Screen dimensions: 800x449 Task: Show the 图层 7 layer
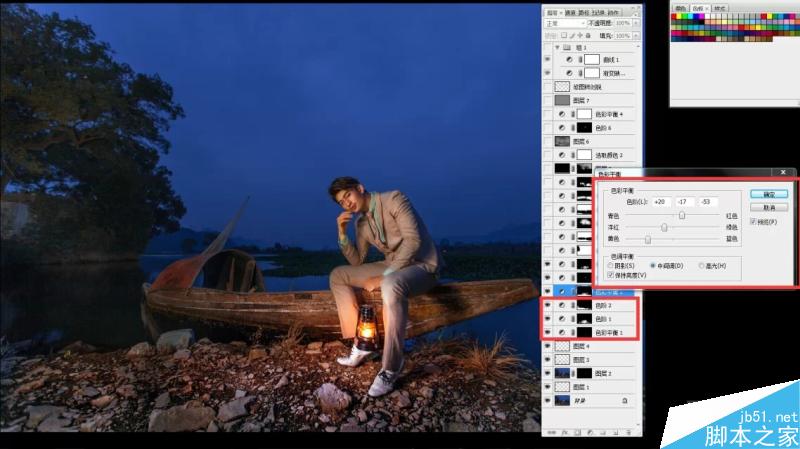[x=548, y=101]
